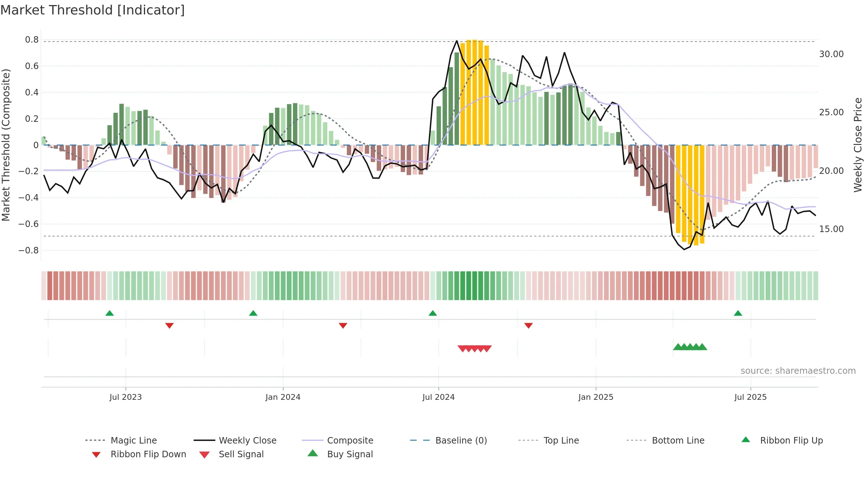Toggle the Sell Signal legend entry
Image resolution: width=868 pixels, height=488 pixels.
[x=231, y=454]
